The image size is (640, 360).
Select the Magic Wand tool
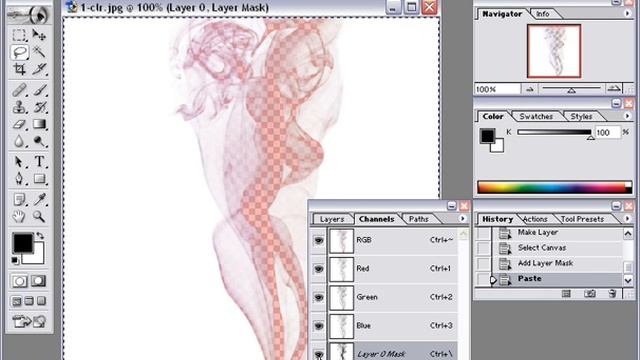(x=39, y=52)
